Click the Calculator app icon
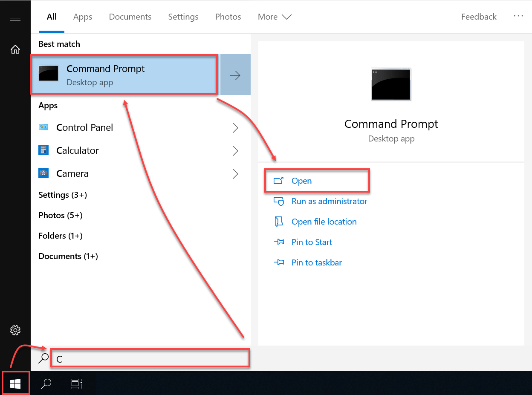This screenshot has height=395, width=532. [43, 150]
